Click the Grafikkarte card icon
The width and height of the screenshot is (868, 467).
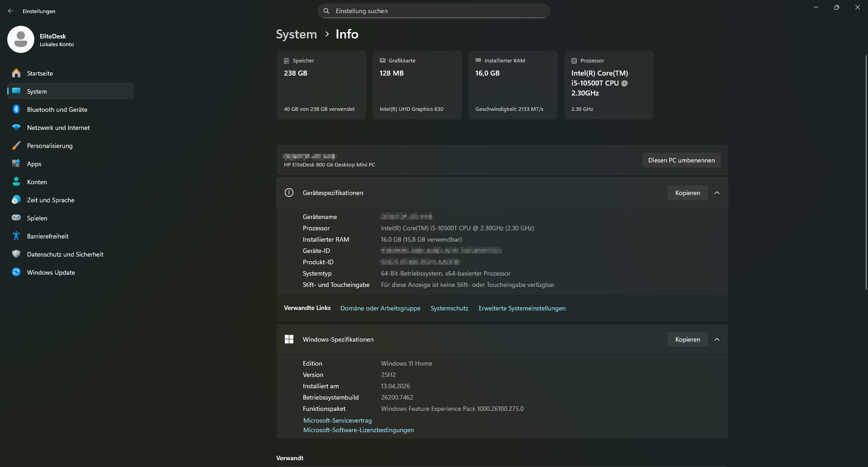(x=382, y=61)
